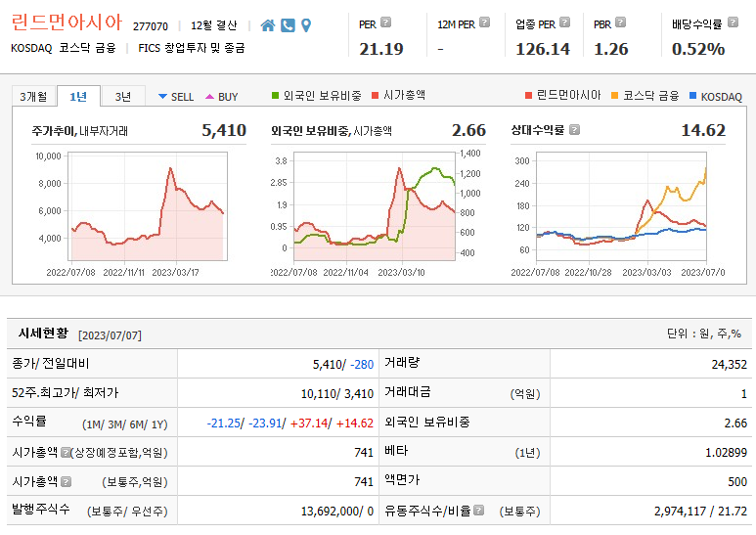Click the location pin icon
Viewport: 756px width, 535px height.
(306, 25)
